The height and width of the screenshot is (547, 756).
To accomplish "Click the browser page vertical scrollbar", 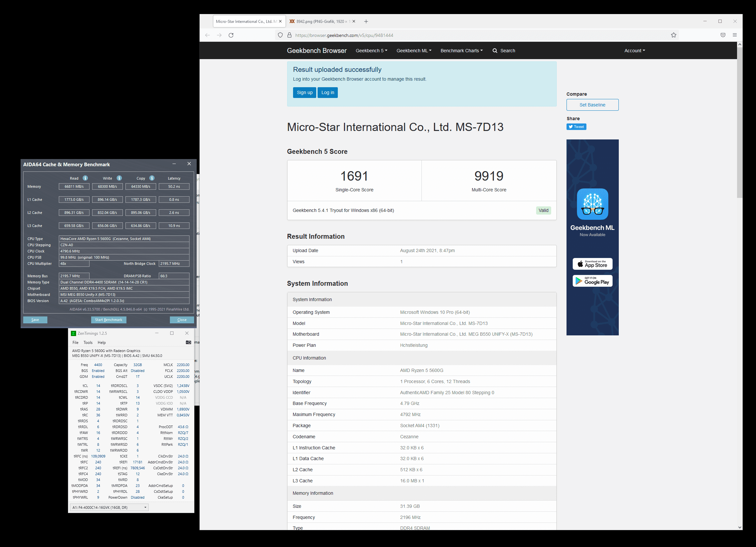I will tap(740, 123).
